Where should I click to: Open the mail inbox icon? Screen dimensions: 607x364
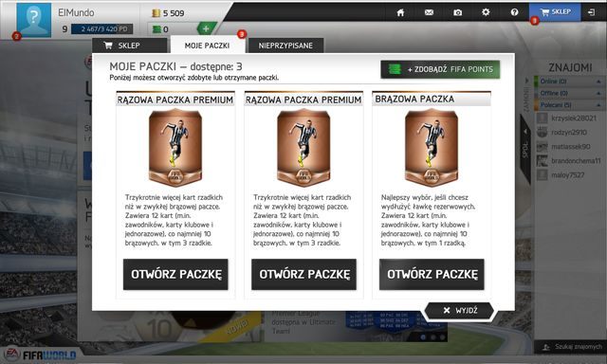pyautogui.click(x=429, y=12)
